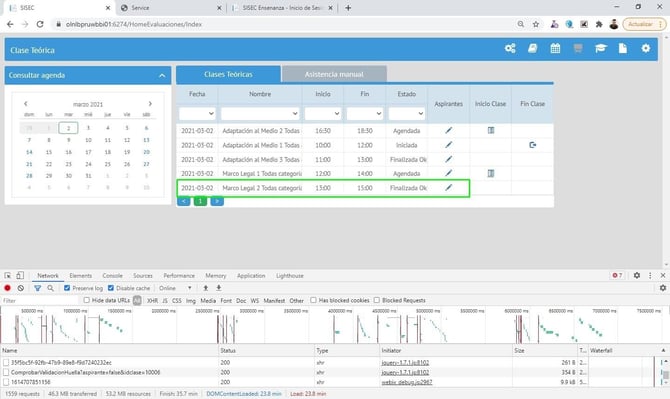Open Chrome extensions puzzle icon
This screenshot has width=670, height=399.
pyautogui.click(x=599, y=24)
